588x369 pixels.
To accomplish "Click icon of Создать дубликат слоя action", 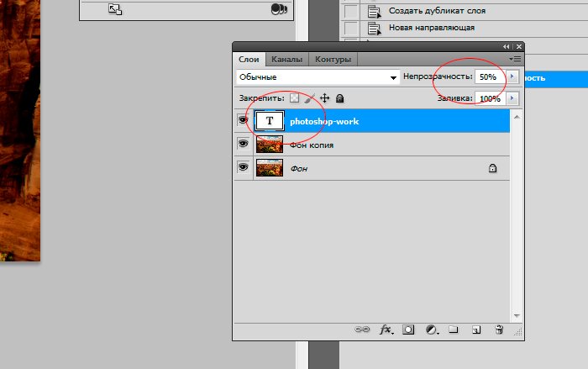I will point(374,11).
